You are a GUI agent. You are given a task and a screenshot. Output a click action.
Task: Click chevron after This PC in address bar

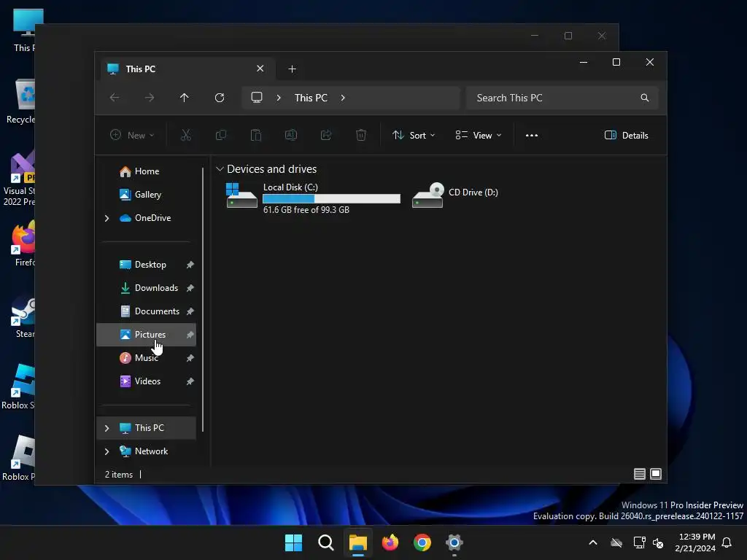pyautogui.click(x=343, y=98)
